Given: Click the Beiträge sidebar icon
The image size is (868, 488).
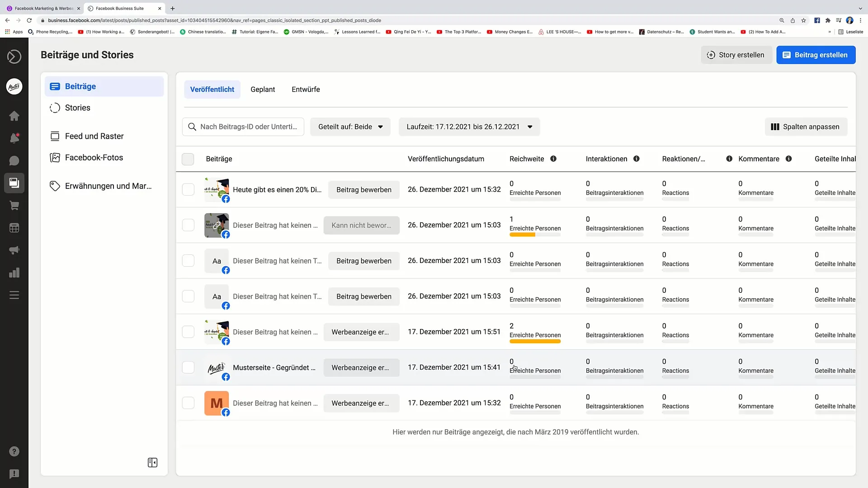Looking at the screenshot, I should click(x=55, y=86).
